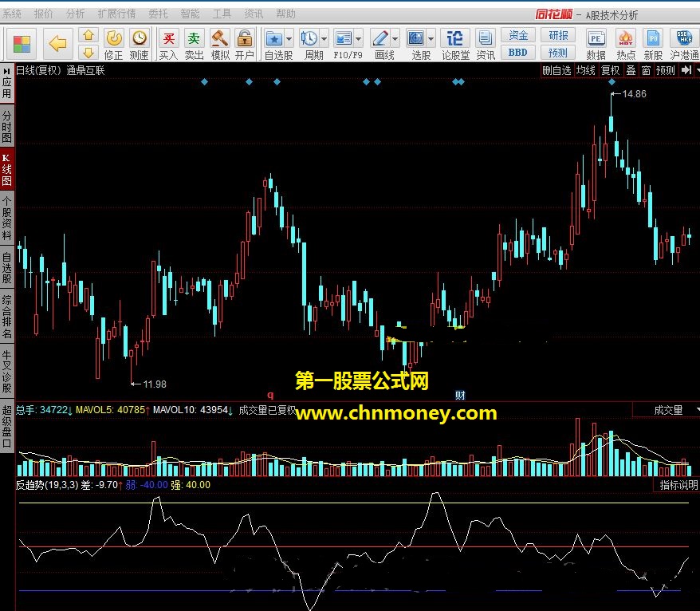The image size is (700, 611).
Task: Open the 报价 menu
Action: tap(43, 14)
